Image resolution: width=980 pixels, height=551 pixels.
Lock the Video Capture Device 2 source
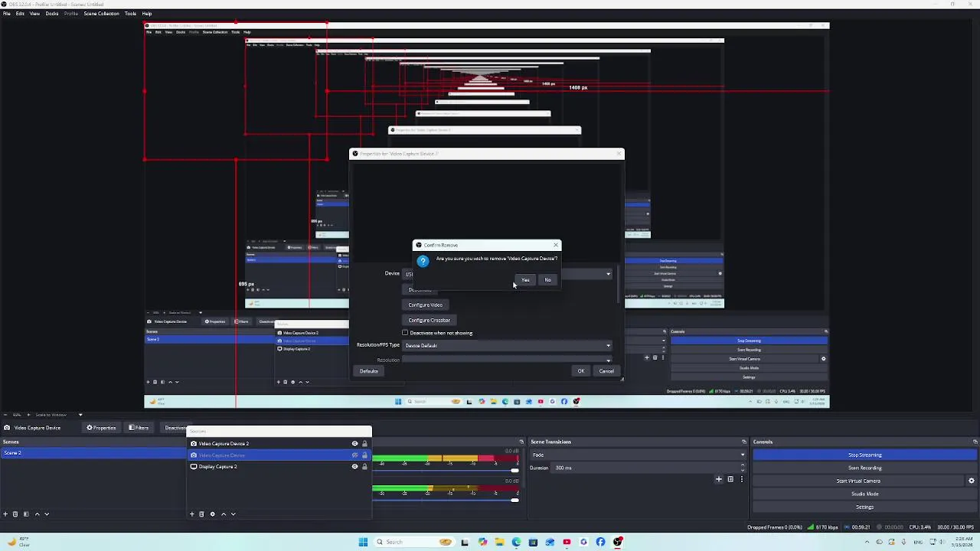364,444
